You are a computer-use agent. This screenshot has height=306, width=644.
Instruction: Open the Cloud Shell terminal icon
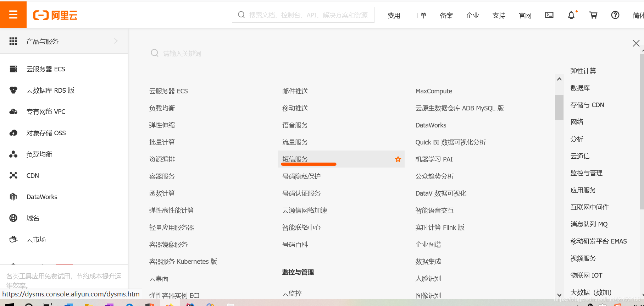(x=549, y=15)
